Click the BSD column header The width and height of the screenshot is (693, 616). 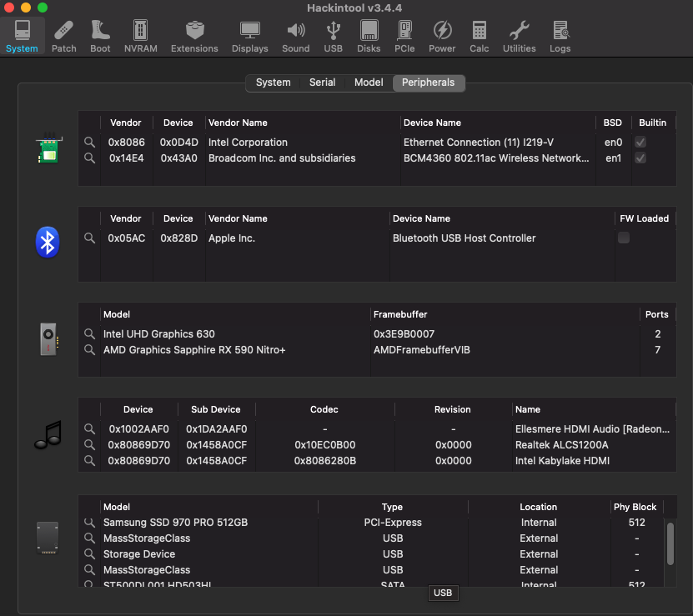(x=613, y=123)
